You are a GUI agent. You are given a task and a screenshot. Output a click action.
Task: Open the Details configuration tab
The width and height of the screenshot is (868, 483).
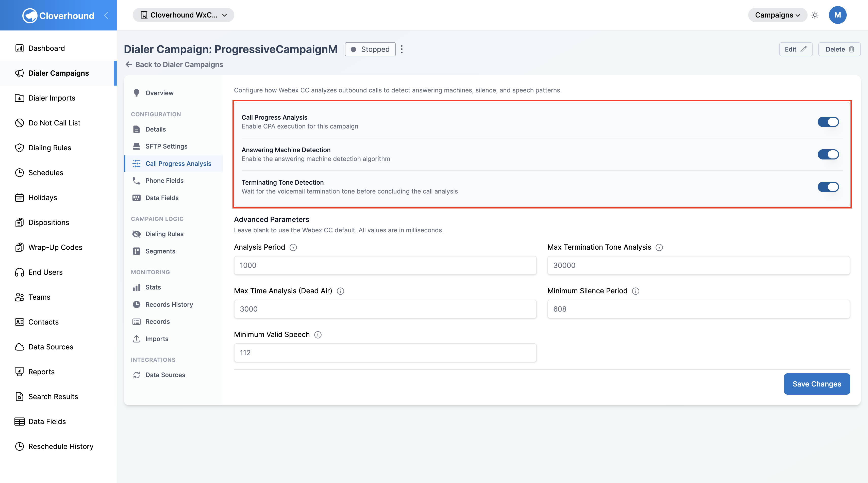coord(173,129)
